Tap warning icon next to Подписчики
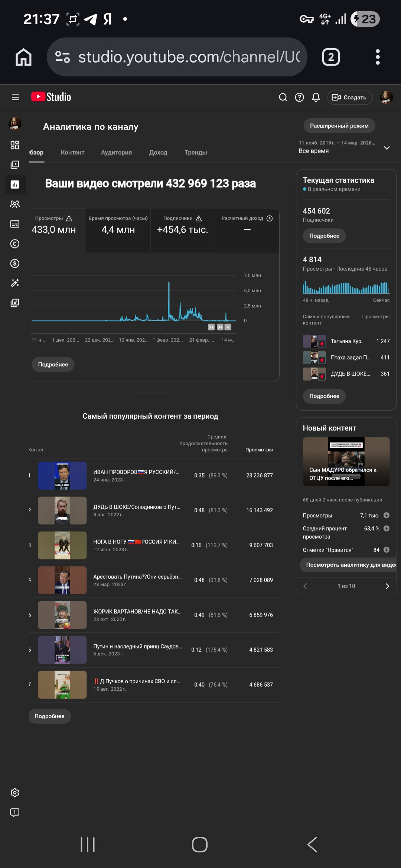Image resolution: width=401 pixels, height=868 pixels. [x=199, y=218]
